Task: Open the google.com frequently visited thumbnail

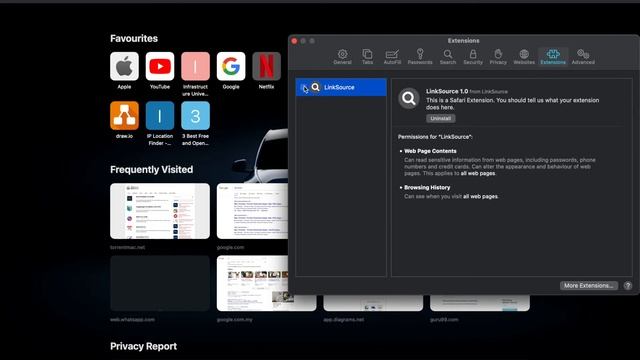Action: click(x=253, y=211)
